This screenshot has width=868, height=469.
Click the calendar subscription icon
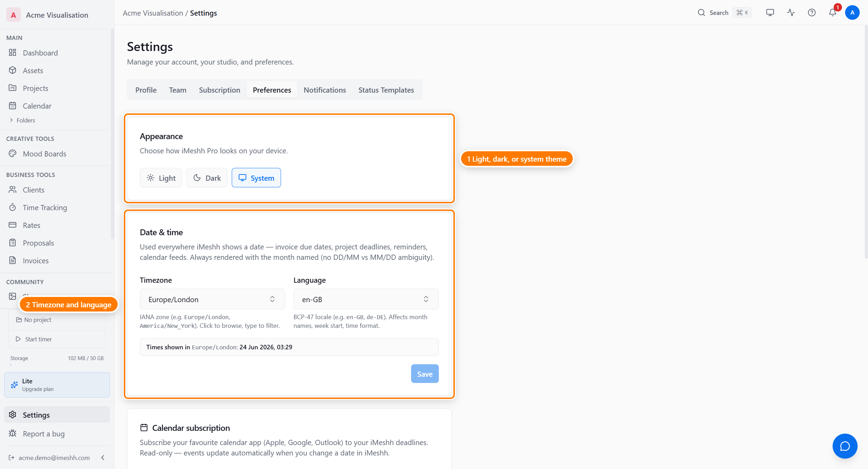[x=144, y=427]
